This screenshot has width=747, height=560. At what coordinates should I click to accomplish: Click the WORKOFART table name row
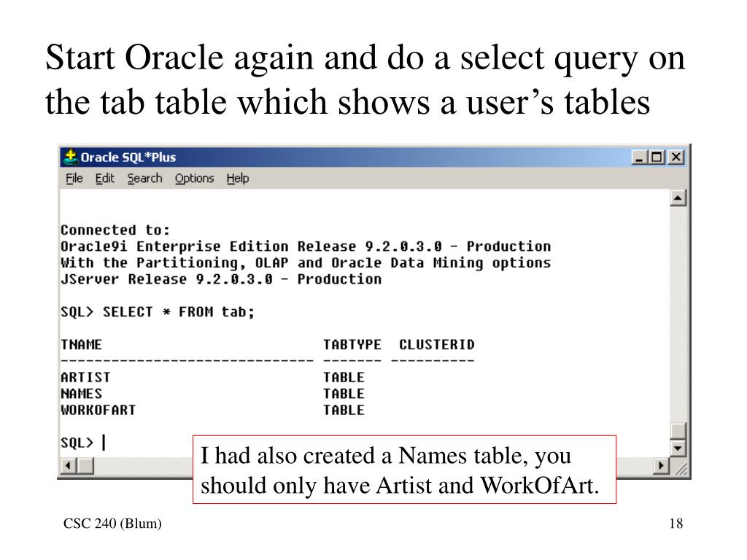(98, 410)
